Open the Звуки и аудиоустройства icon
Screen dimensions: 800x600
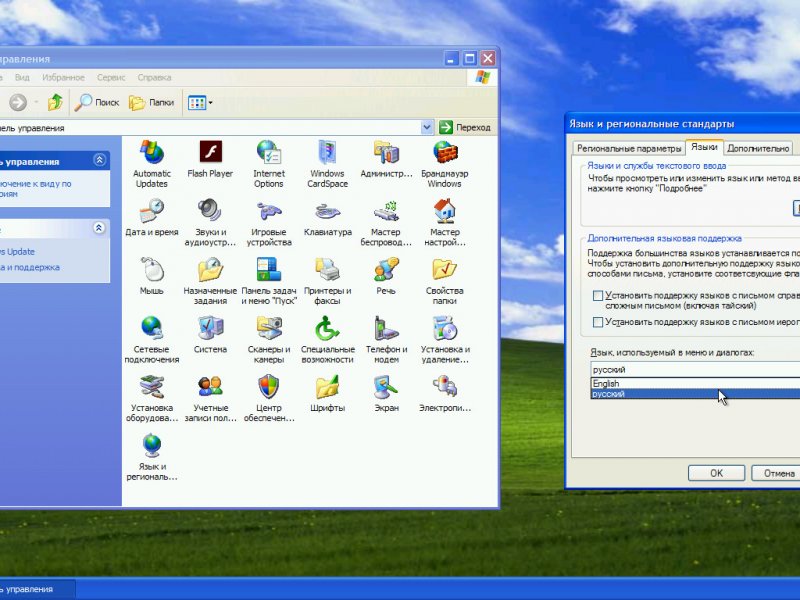click(210, 222)
